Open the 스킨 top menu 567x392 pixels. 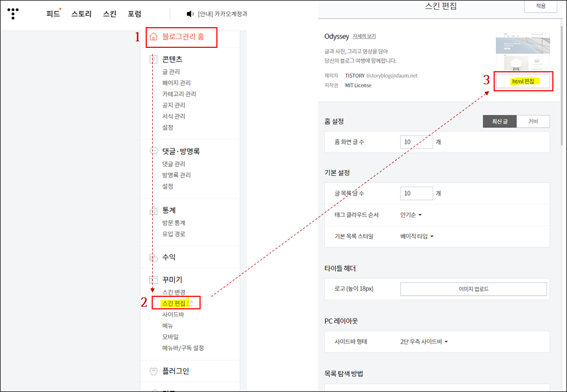click(110, 14)
